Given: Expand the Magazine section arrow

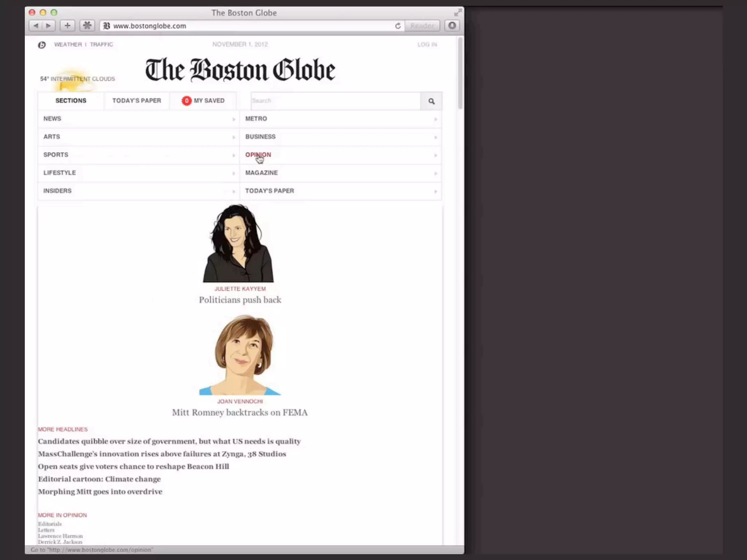Looking at the screenshot, I should click(436, 174).
